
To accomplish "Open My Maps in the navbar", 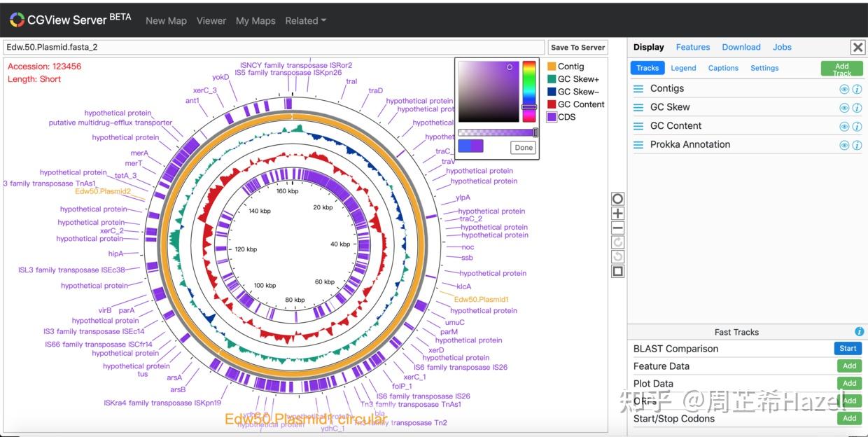I will tap(255, 21).
